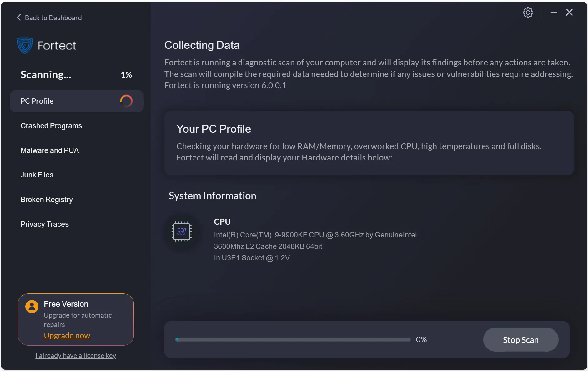The height and width of the screenshot is (371, 588).
Task: Click the Fortect shield logo
Action: click(24, 45)
